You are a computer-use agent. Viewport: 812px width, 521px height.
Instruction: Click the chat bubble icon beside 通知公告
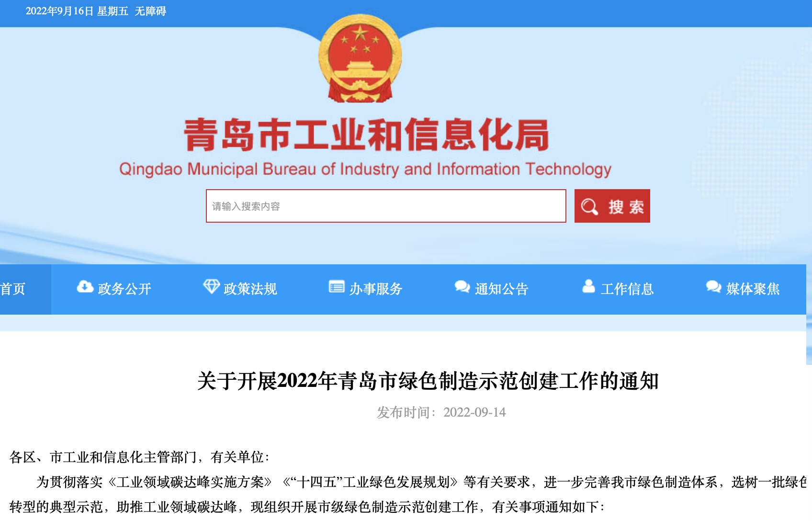tap(462, 287)
